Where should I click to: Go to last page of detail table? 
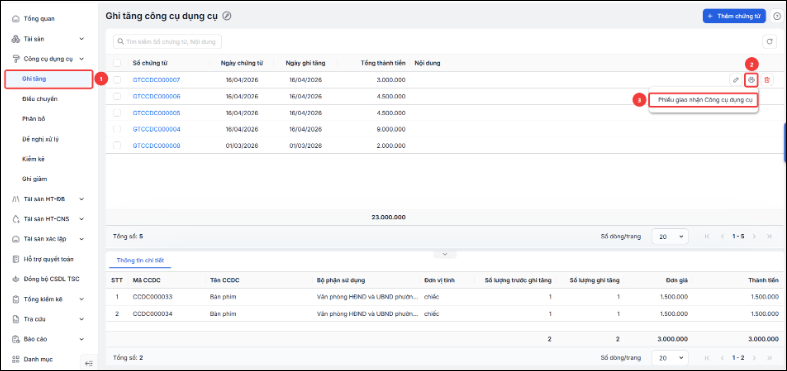pos(769,358)
